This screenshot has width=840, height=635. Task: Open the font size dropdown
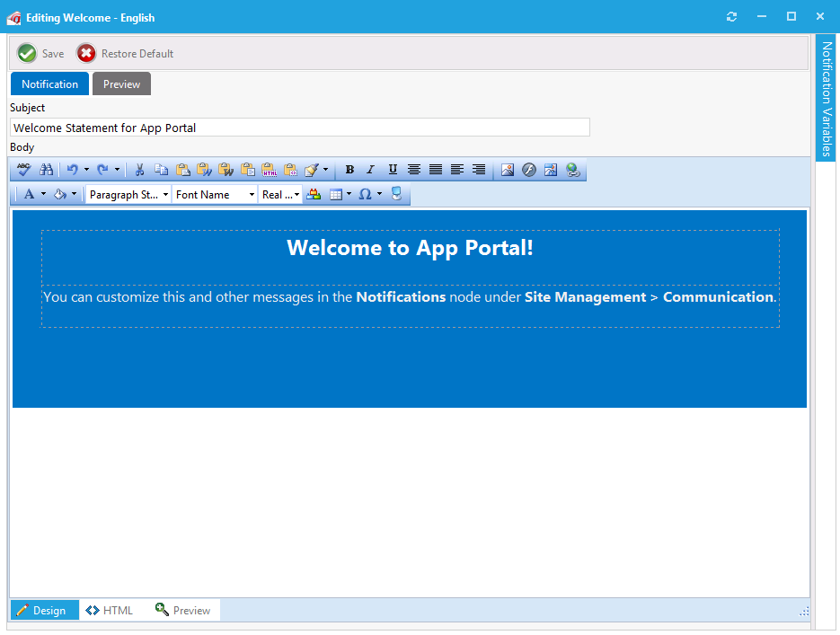(x=280, y=195)
